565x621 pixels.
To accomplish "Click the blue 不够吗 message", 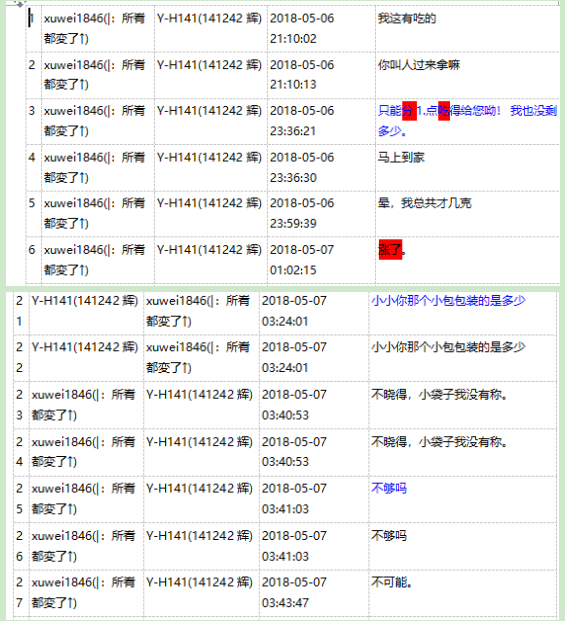I will tap(389, 488).
